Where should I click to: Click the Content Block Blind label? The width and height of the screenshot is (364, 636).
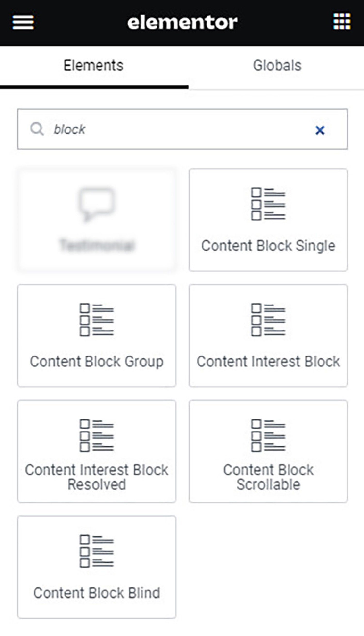(x=97, y=593)
